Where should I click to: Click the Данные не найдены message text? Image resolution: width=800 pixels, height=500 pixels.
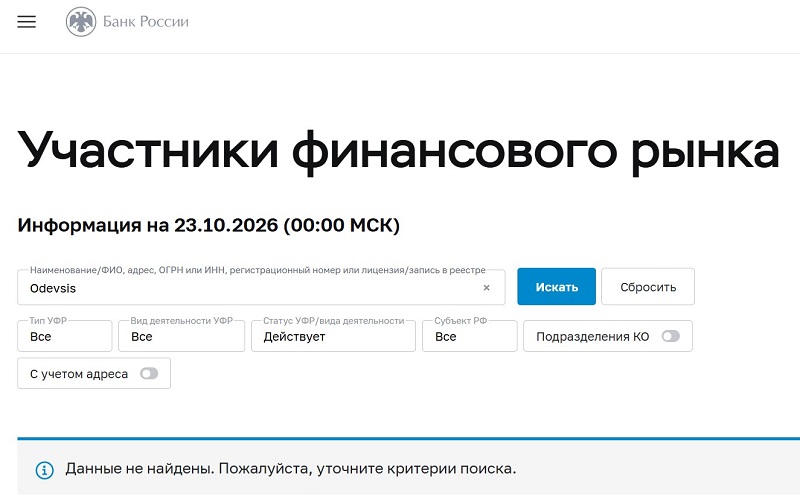click(291, 468)
